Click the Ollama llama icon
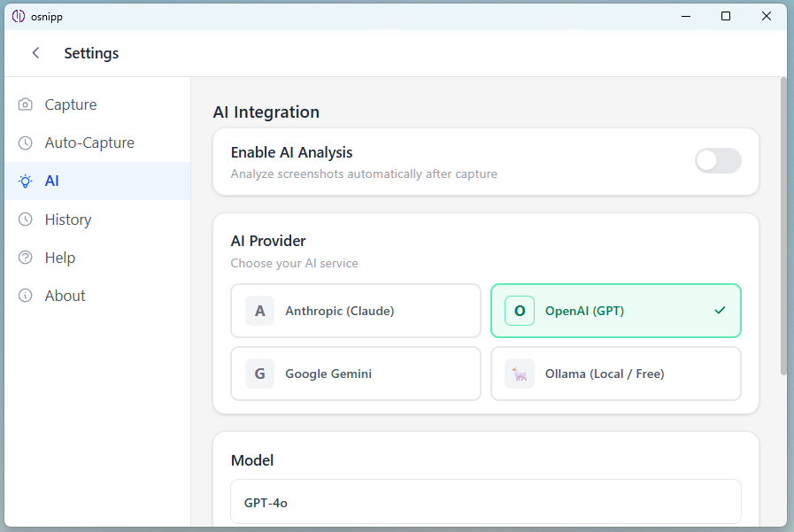Screen dimensions: 794x532 (519, 374)
